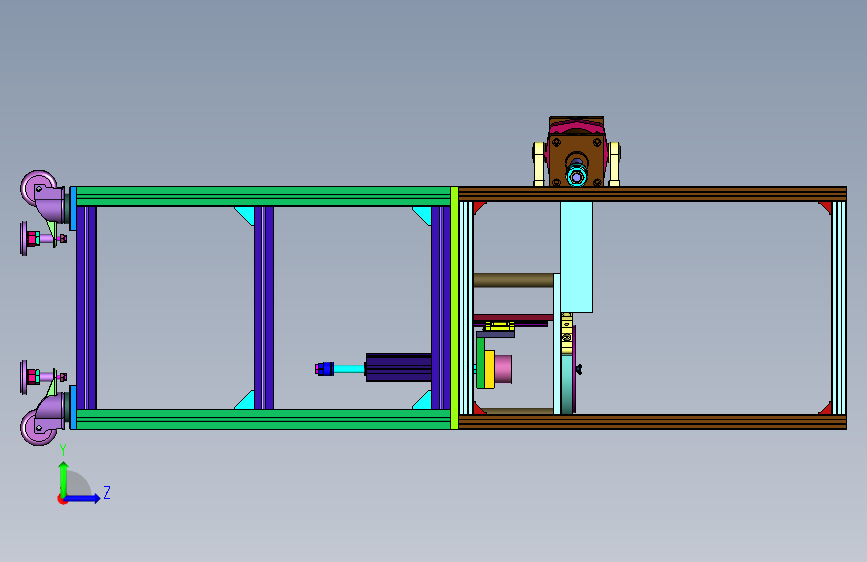The width and height of the screenshot is (867, 562).
Task: Select the lower purple caster wheel
Action: (x=38, y=427)
